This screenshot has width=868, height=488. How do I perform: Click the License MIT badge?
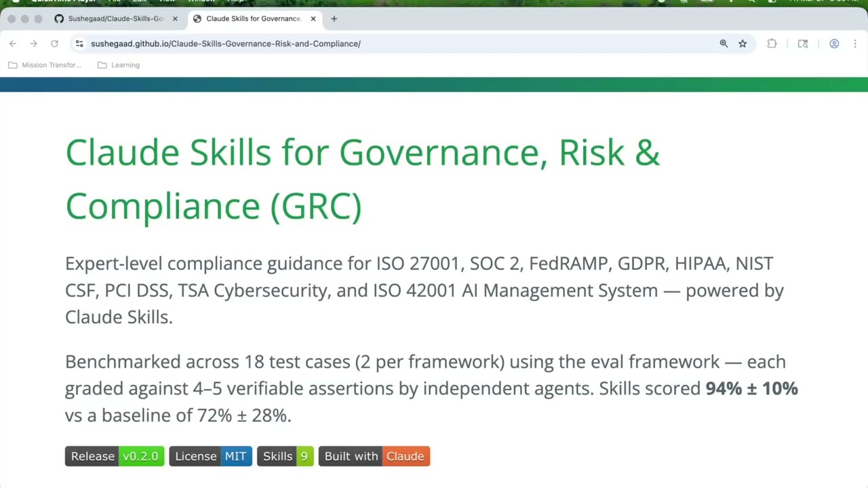click(x=210, y=456)
